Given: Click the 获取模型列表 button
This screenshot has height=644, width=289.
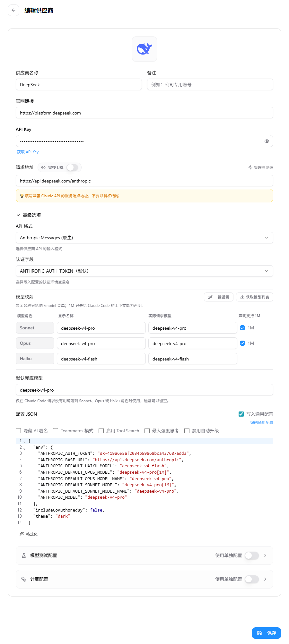Looking at the screenshot, I should (255, 297).
